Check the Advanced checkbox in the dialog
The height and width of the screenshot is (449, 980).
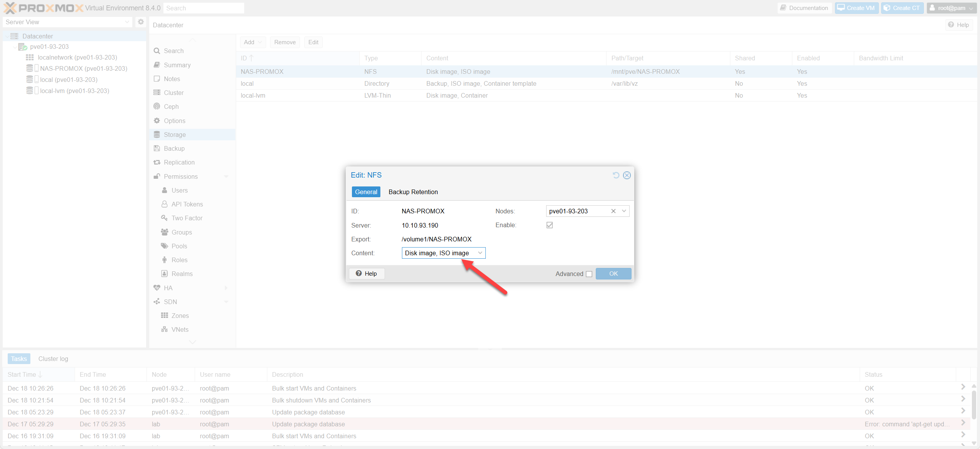(589, 274)
